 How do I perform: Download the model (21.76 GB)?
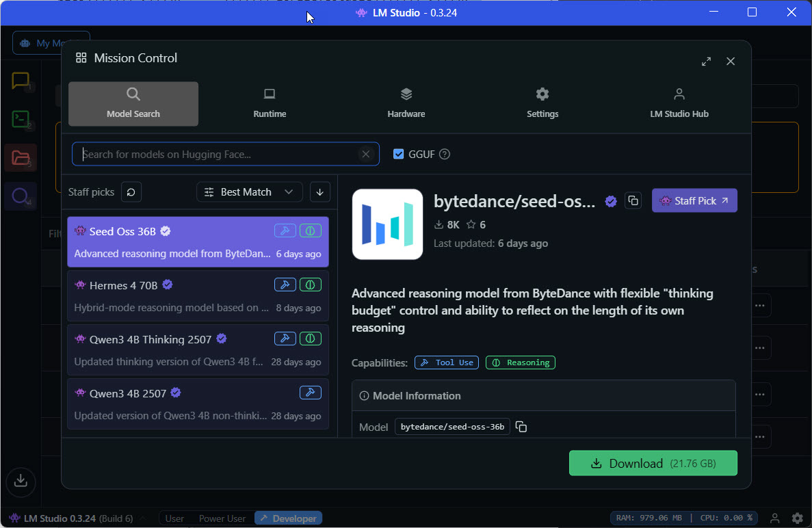(x=653, y=463)
